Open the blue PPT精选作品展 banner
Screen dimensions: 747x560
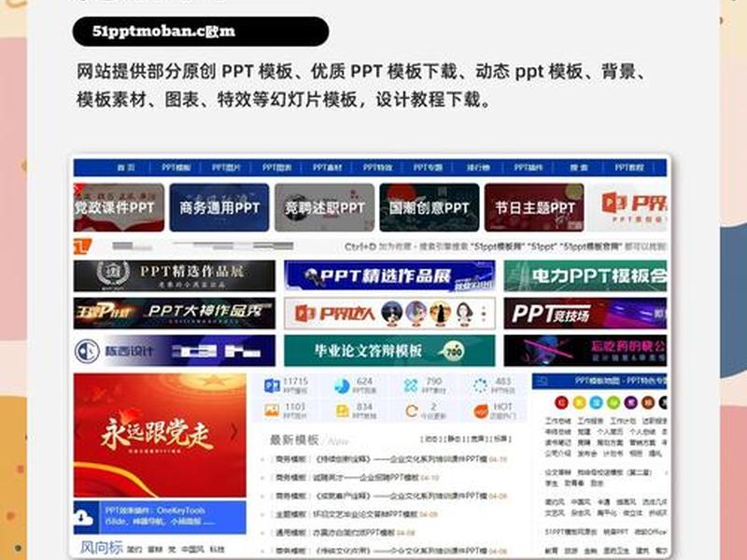click(389, 276)
